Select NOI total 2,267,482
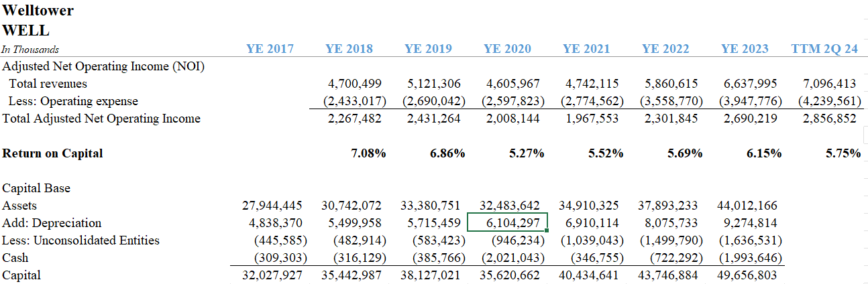868x284 pixels. pos(355,119)
